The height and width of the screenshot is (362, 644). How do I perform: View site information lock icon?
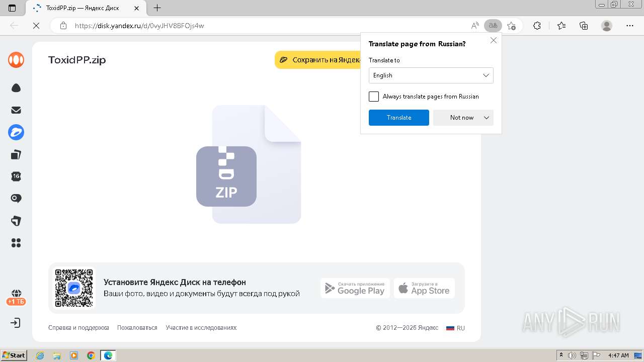click(x=63, y=26)
